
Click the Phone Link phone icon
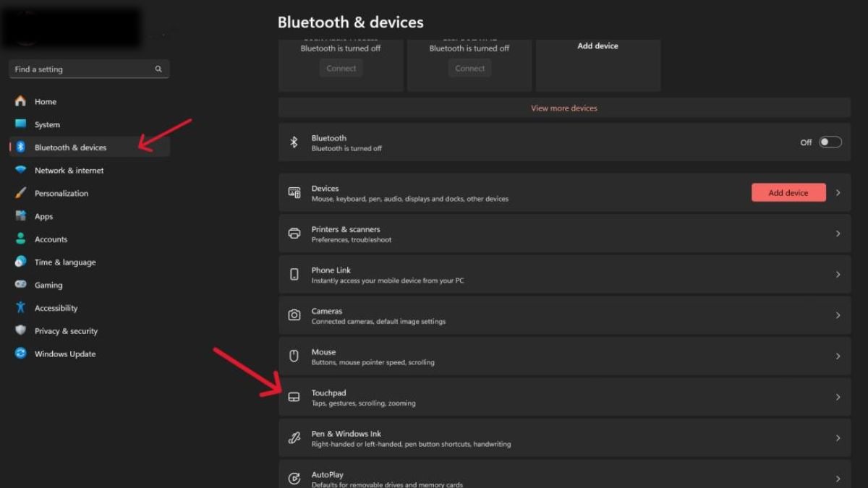pyautogui.click(x=294, y=274)
